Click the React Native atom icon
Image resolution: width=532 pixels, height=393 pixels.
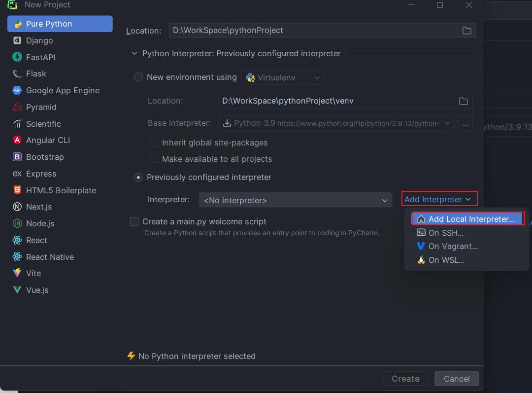coord(17,257)
